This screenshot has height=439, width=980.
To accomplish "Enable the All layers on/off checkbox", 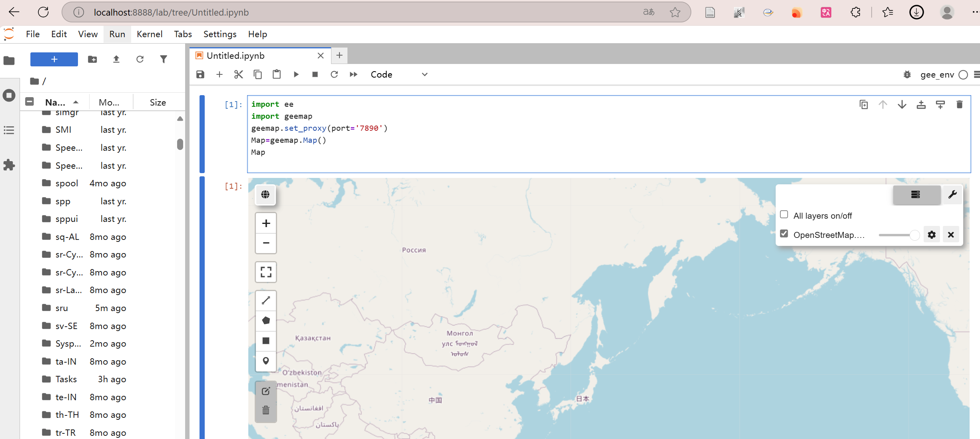I will 784,214.
